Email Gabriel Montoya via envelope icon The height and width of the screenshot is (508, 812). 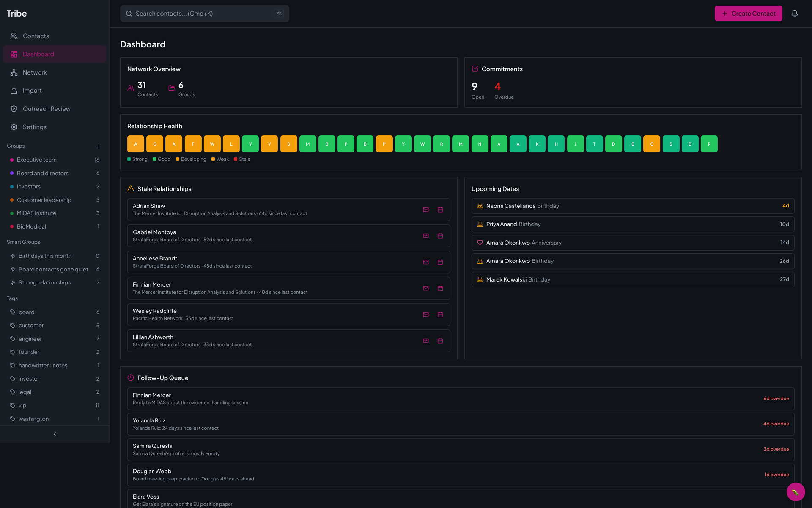[426, 236]
